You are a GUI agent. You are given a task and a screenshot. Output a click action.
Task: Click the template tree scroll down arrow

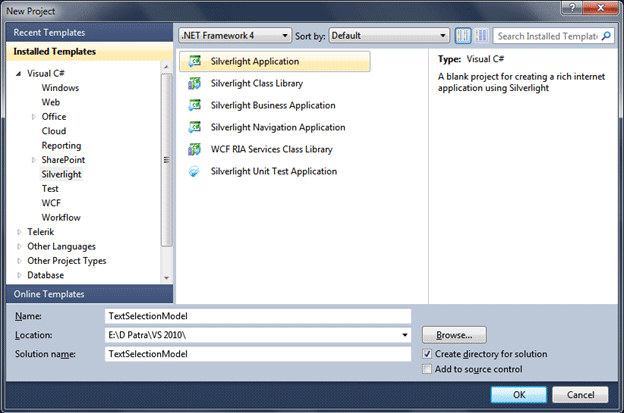tap(166, 278)
